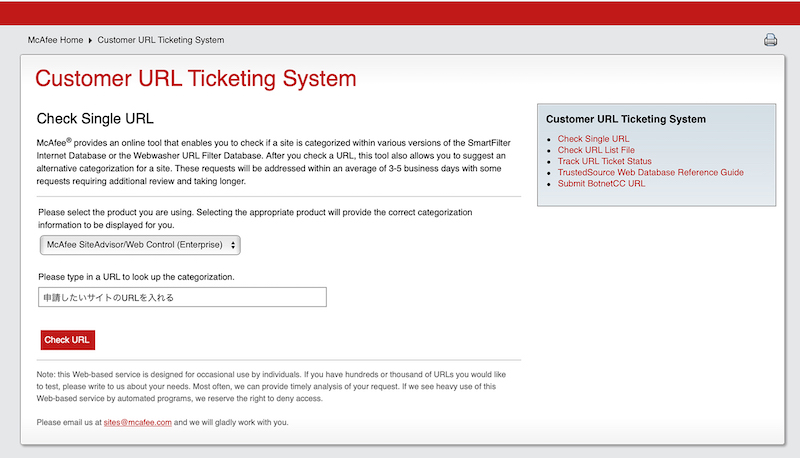Open the Check URL List File link
Viewport: 800px width, 458px height.
pyautogui.click(x=596, y=150)
